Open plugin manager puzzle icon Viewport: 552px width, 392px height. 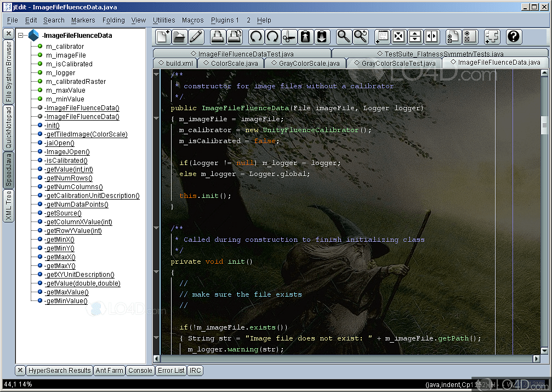pos(492,37)
